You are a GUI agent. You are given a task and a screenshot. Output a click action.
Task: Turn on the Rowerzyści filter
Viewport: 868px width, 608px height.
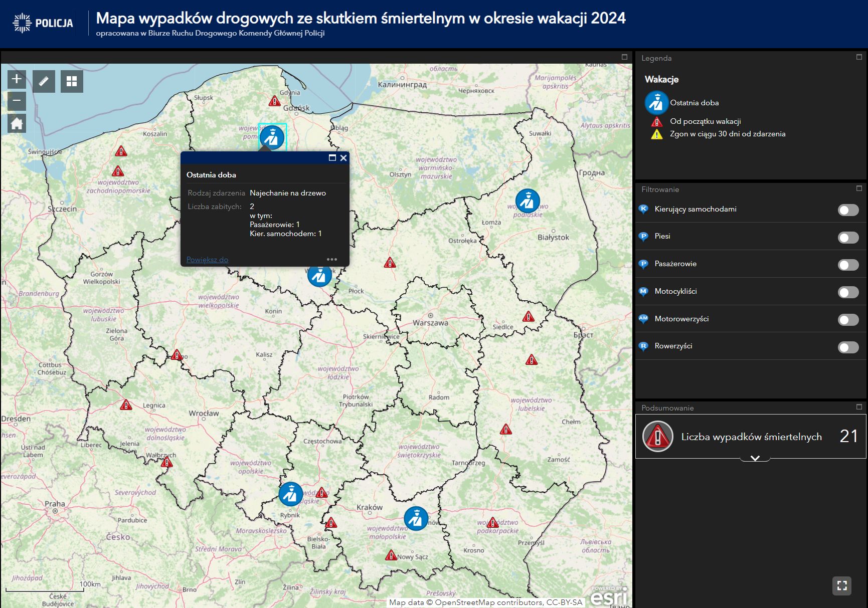pyautogui.click(x=848, y=347)
